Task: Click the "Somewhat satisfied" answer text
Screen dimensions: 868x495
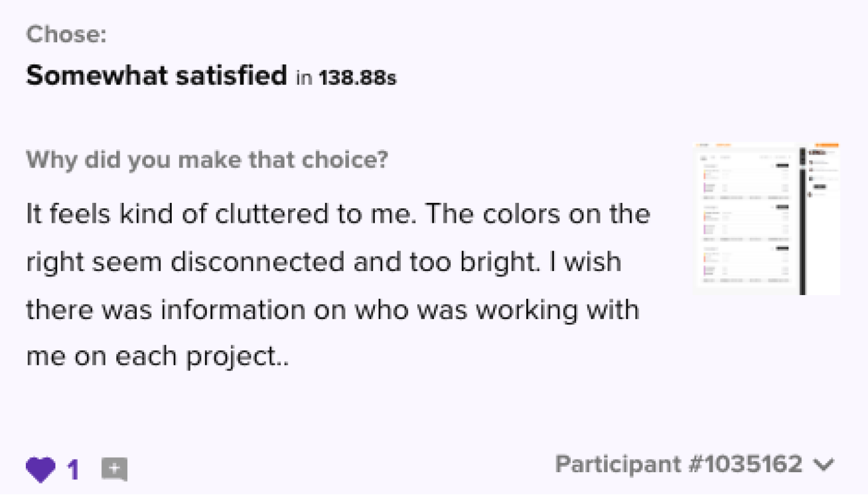Action: [x=156, y=76]
